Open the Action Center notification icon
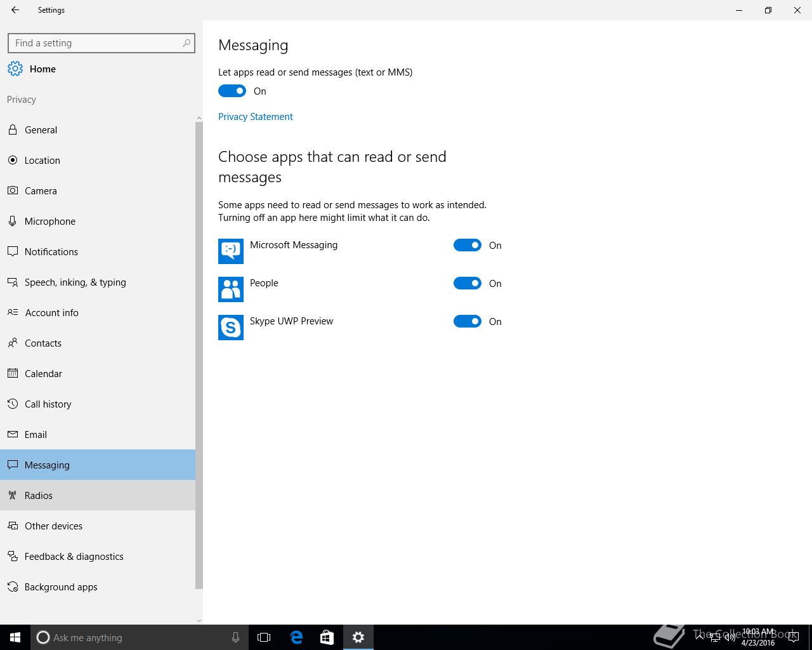Viewport: 812px width, 650px height. tap(793, 637)
